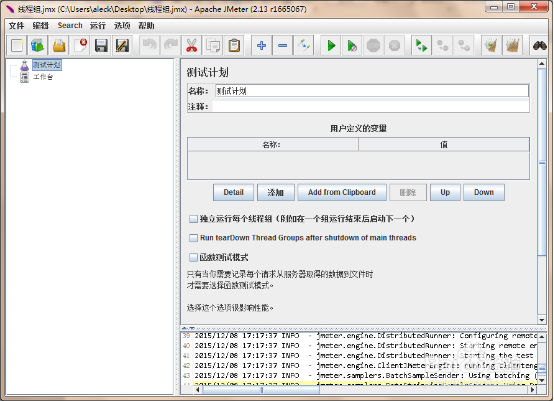The height and width of the screenshot is (401, 554).
Task: Toggle Run tearDown Thread Groups checkbox
Action: coord(193,238)
